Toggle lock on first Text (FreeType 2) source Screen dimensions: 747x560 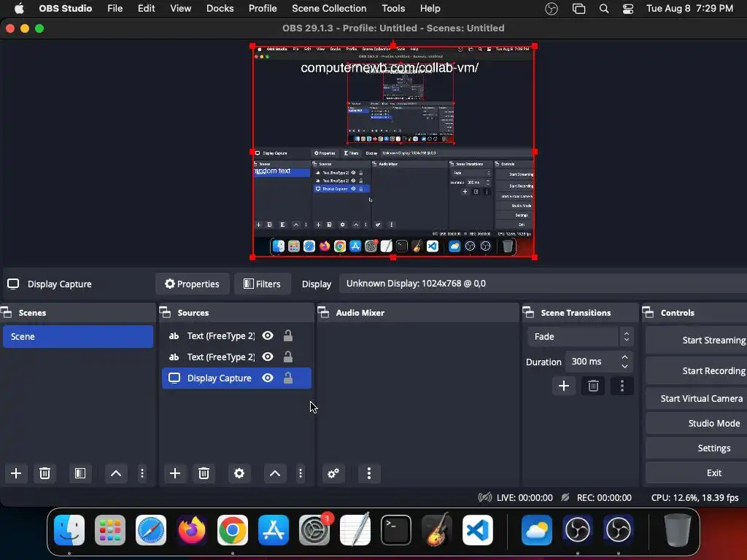point(287,335)
